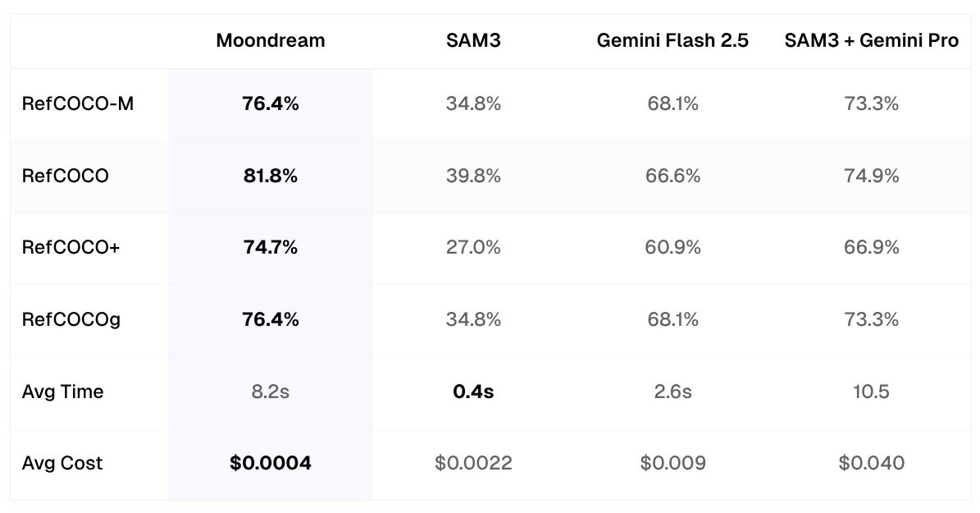Viewport: 980px width, 513px height.
Task: Click the RefCOCOg row label
Action: click(71, 319)
